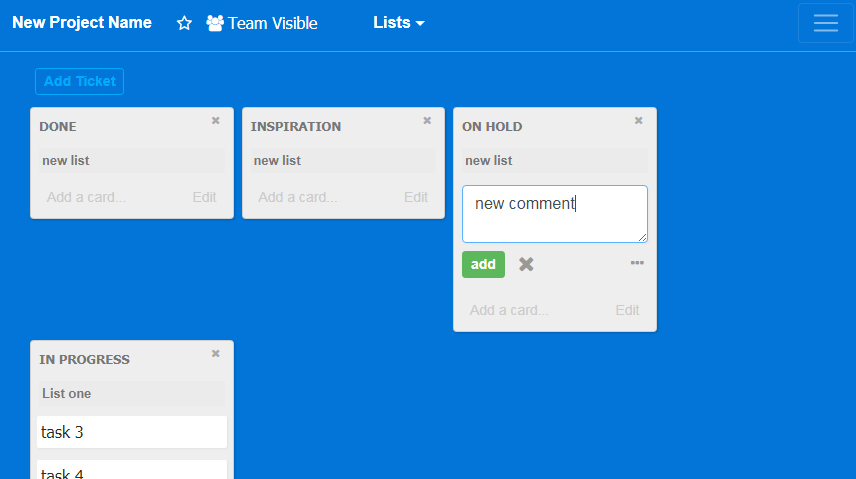This screenshot has width=856, height=479.
Task: Click Add a card in INSPIRATION list
Action: 298,197
